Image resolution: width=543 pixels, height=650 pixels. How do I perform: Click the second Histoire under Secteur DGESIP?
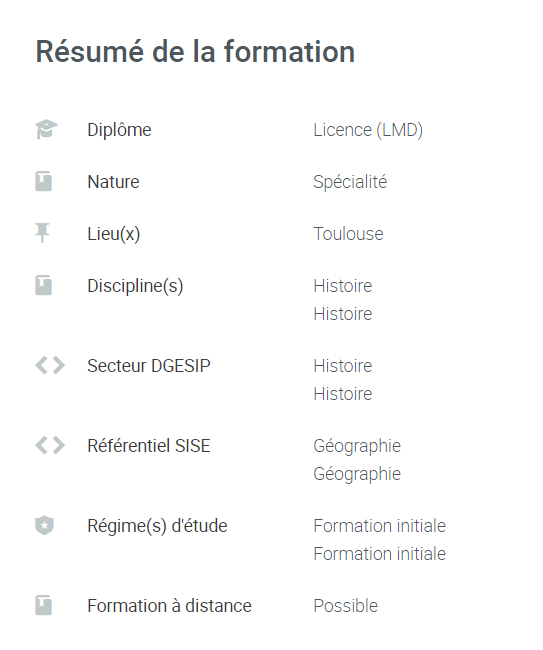(343, 393)
